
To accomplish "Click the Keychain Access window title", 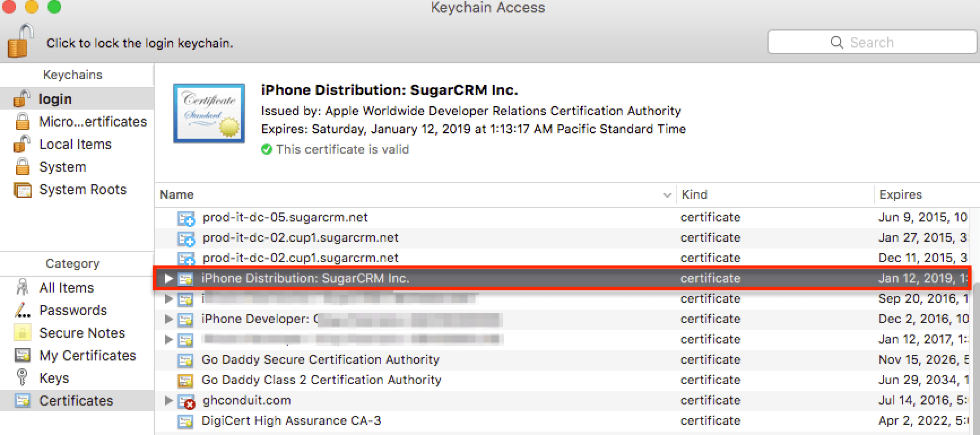I will 488,8.
